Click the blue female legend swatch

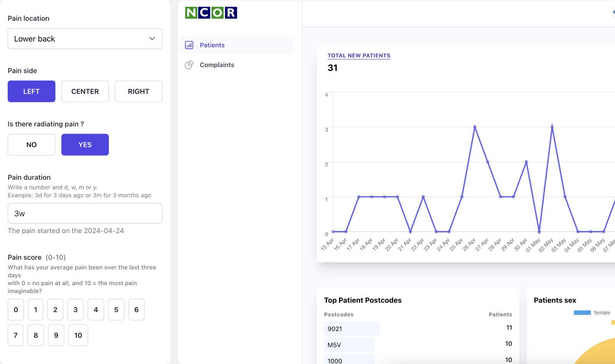pos(582,313)
